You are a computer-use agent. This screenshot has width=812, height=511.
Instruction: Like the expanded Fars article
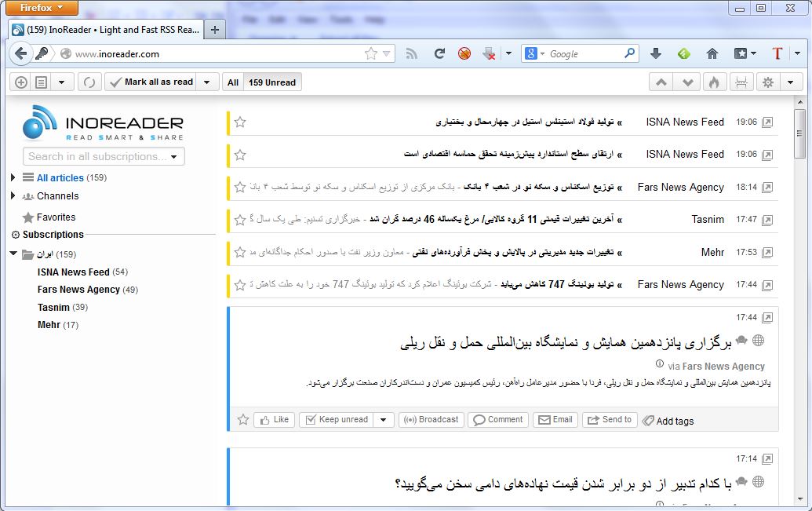275,420
